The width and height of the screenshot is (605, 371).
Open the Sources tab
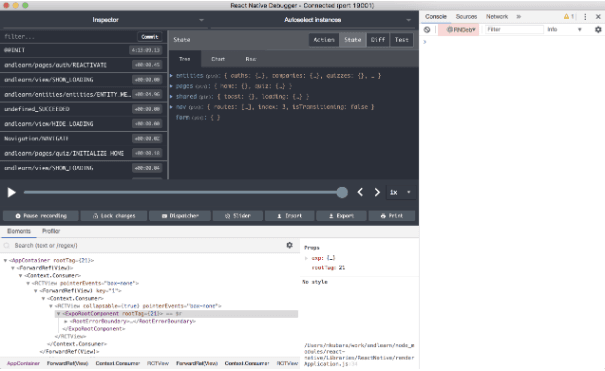466,17
